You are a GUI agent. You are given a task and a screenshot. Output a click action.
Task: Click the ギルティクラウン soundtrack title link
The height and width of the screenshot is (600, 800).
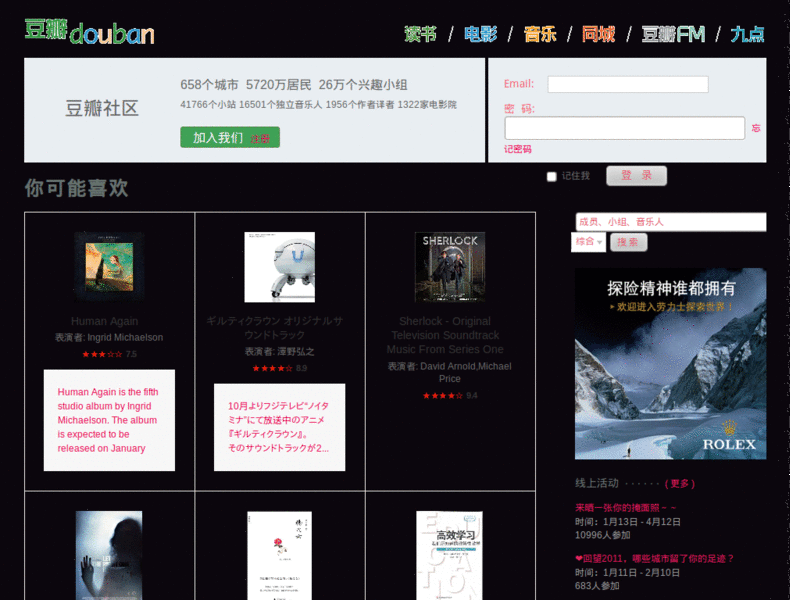[x=274, y=328]
